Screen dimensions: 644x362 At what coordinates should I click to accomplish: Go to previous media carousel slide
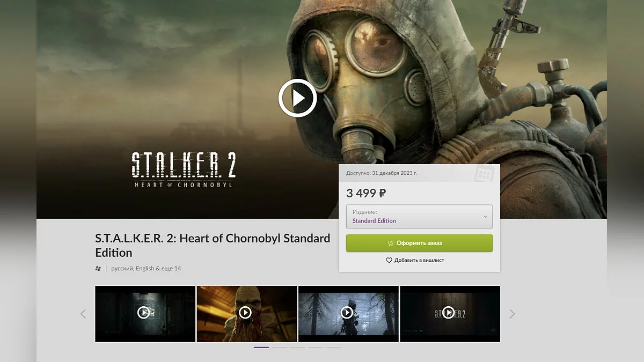pos(83,314)
